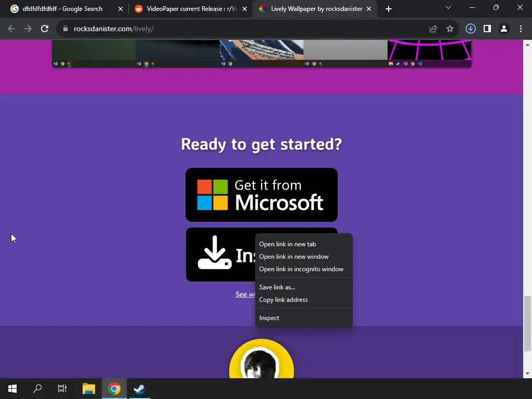Click Get it from Microsoft button
Viewport: 532px width, 399px height.
[262, 195]
